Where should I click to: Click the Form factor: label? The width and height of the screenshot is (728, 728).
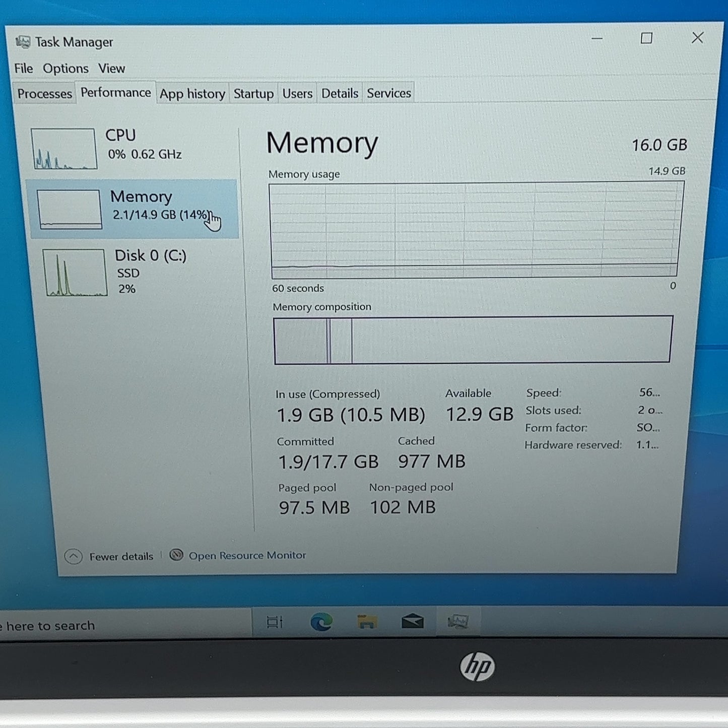[x=556, y=428]
